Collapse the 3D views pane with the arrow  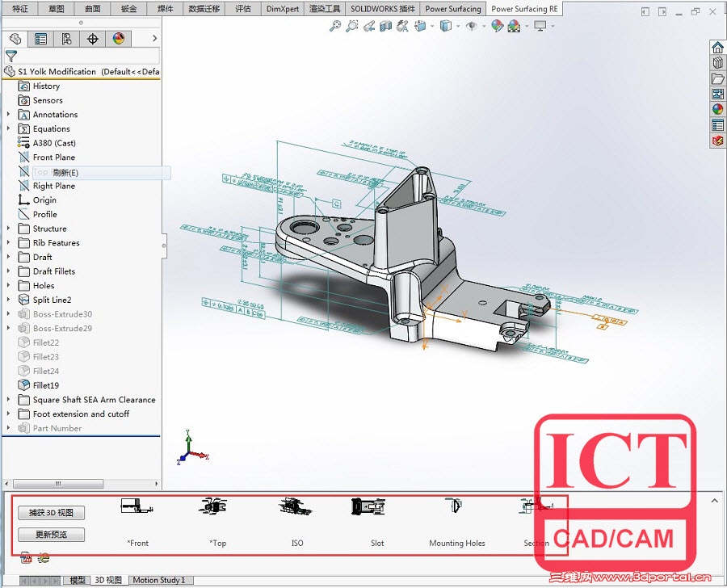pyautogui.click(x=715, y=502)
